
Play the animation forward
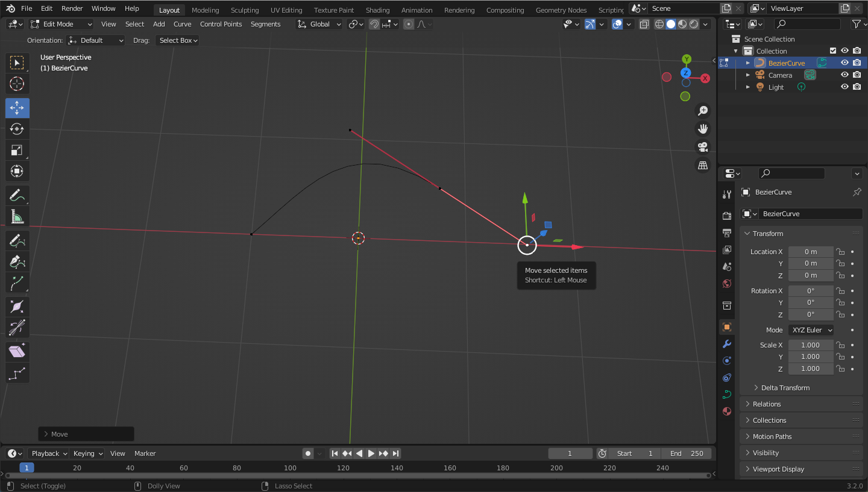[x=371, y=453]
